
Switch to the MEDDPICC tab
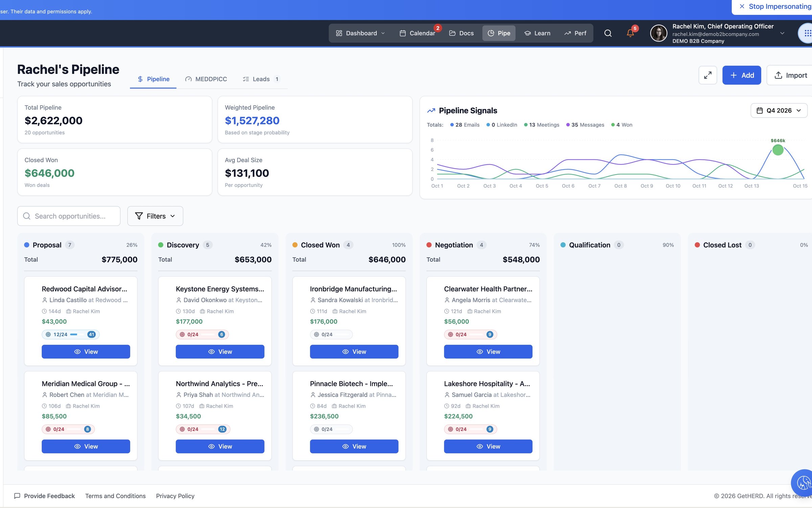(x=206, y=79)
